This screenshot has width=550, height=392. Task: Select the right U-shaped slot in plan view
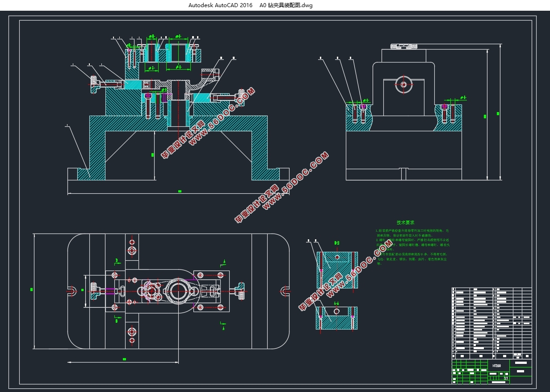[284, 292]
